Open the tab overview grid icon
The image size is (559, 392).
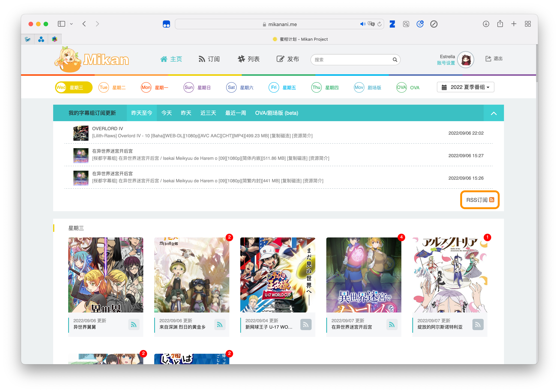click(x=528, y=24)
